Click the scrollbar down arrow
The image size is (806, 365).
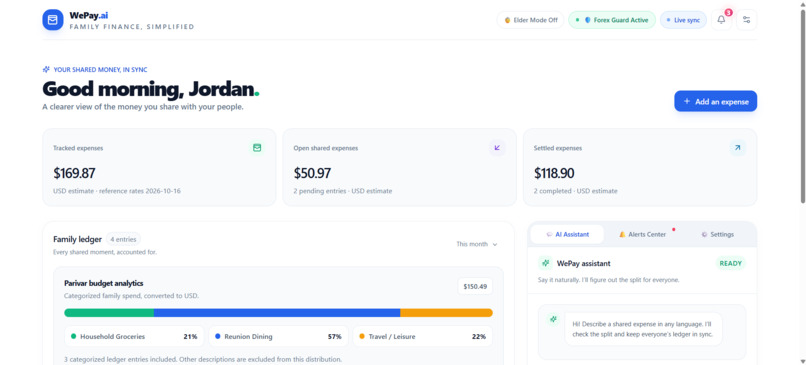[802, 361]
